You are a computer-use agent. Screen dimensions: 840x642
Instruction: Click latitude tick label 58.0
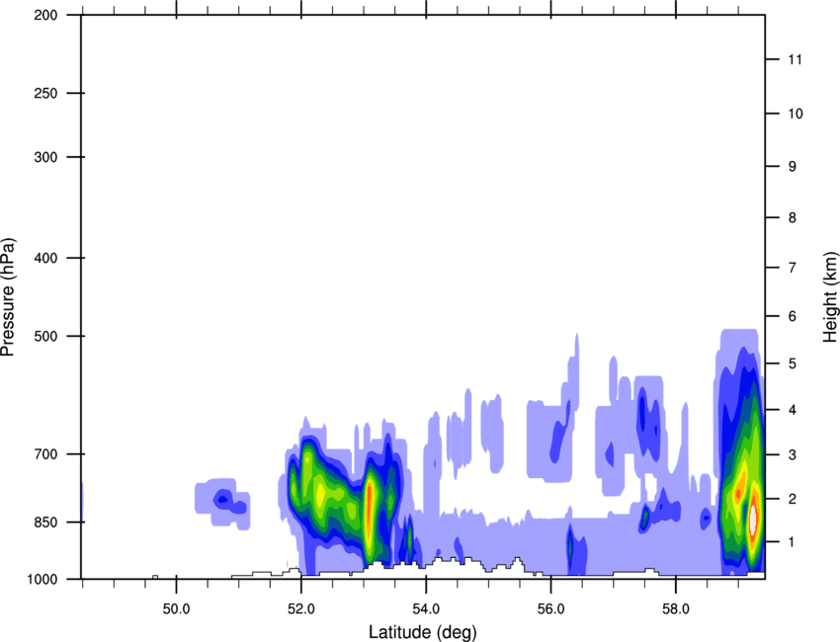[676, 609]
